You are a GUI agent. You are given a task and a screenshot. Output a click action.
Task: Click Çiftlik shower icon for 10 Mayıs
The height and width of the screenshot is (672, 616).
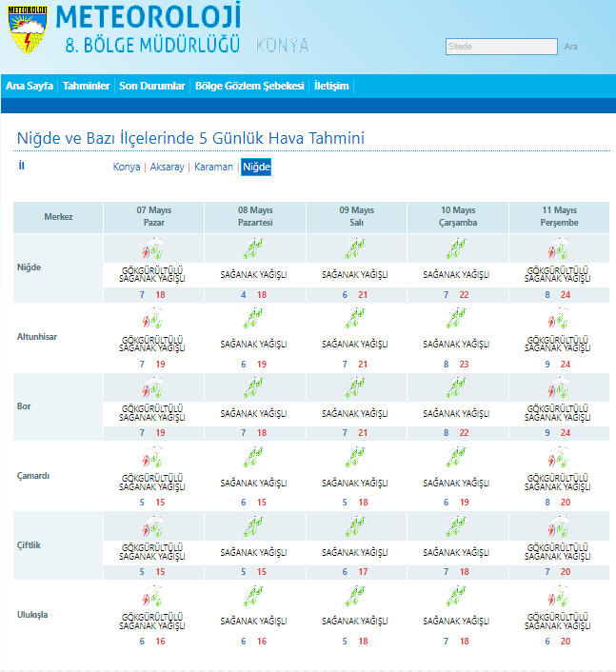(x=457, y=526)
